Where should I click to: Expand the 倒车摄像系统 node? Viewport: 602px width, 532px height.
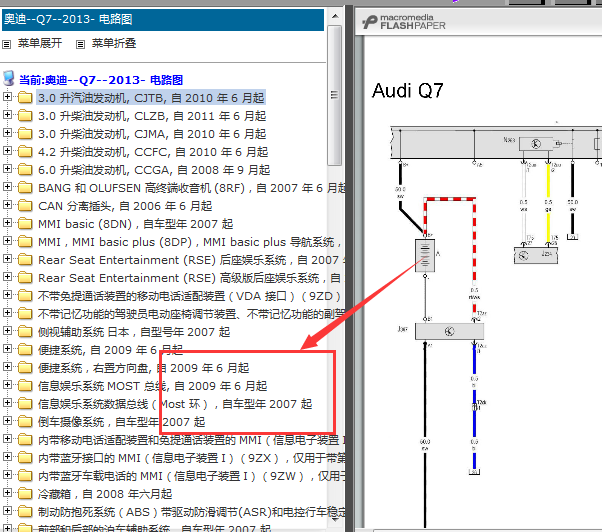(7, 420)
